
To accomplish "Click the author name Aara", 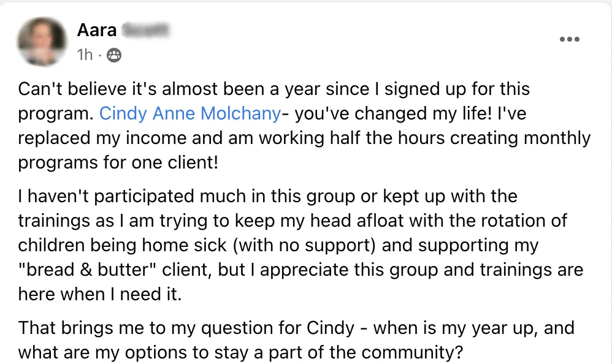I will 97,30.
